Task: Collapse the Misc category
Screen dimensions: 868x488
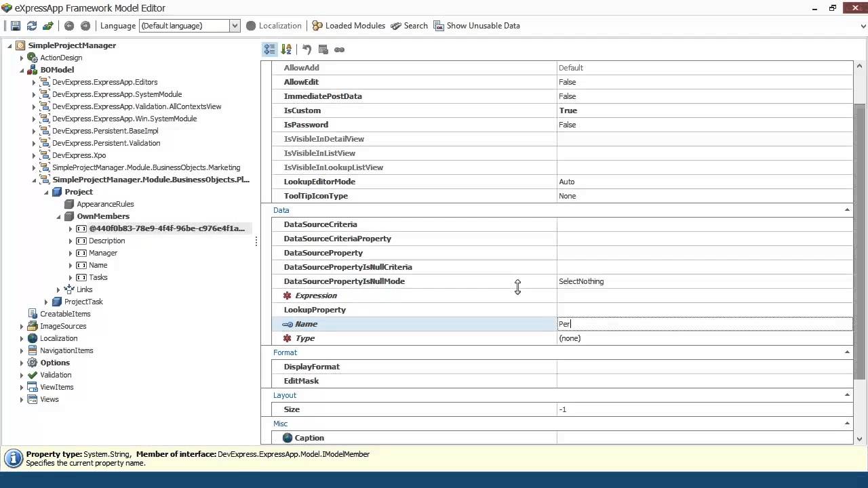Action: point(847,424)
